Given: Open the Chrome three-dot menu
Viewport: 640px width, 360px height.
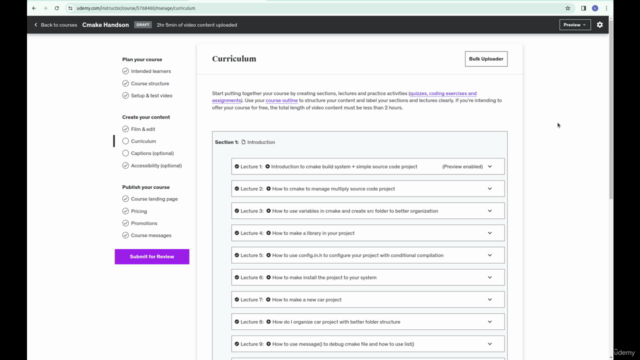Looking at the screenshot, I should coord(607,8).
